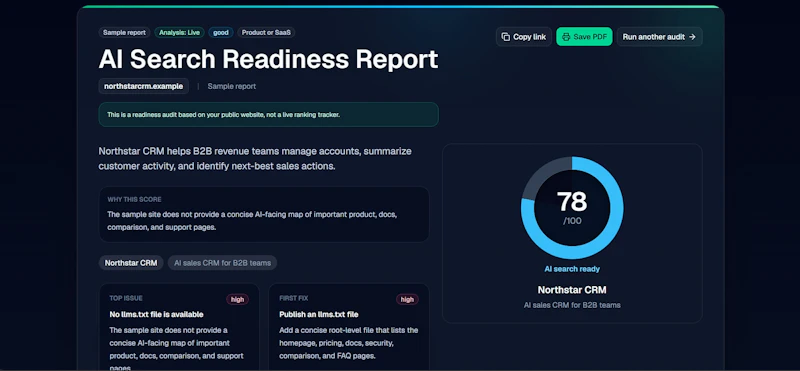Select the Sample report tag pill
Screen dimensions: 800x371
click(124, 33)
